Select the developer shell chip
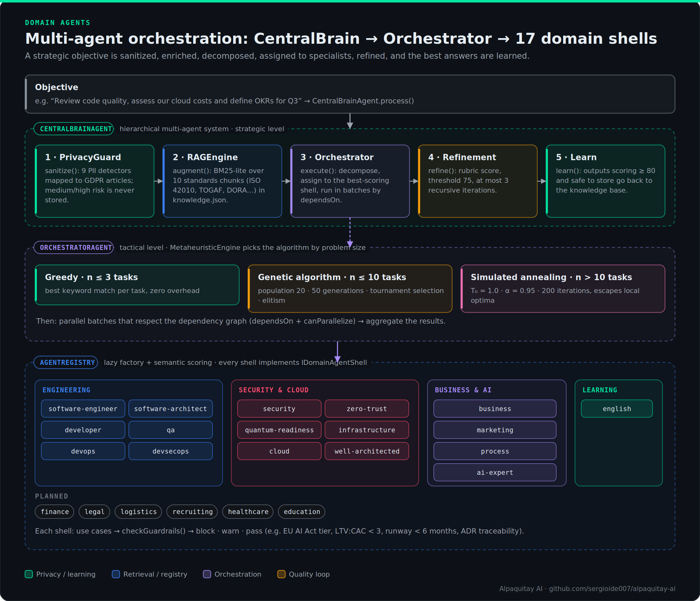Image resolution: width=700 pixels, height=601 pixels. 83,430
